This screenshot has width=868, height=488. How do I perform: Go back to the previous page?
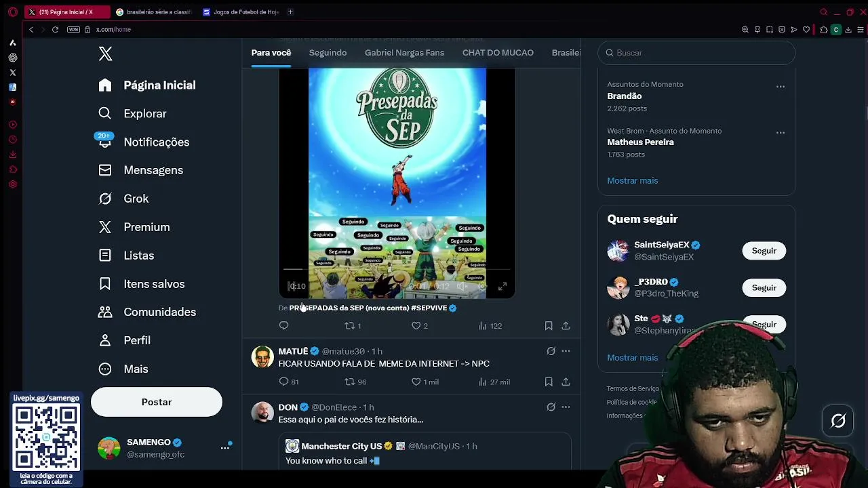(x=31, y=30)
